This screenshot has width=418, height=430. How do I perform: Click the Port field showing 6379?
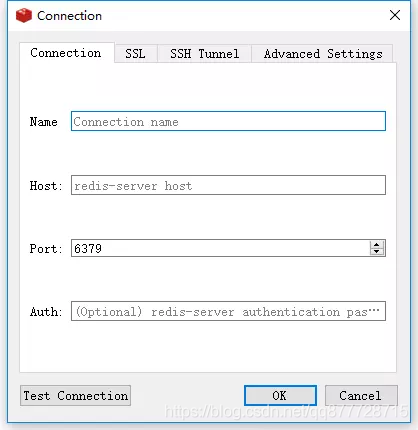(220, 248)
